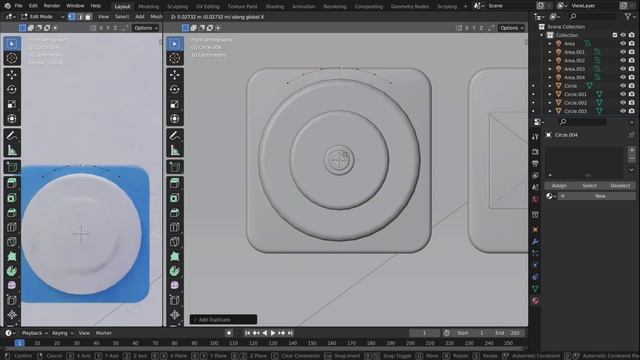Hide the Area light in the outliner

click(x=623, y=44)
